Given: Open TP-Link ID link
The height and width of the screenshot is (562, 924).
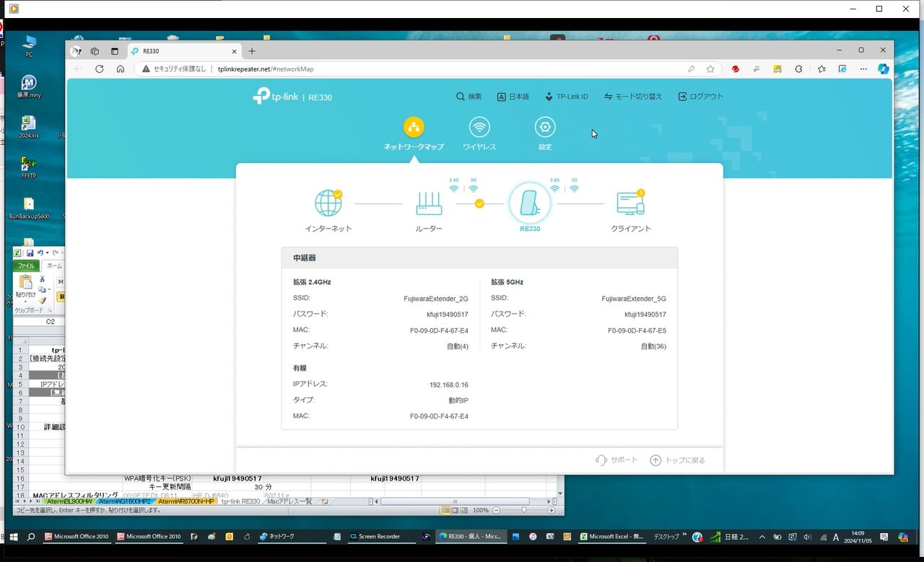Looking at the screenshot, I should [x=566, y=97].
